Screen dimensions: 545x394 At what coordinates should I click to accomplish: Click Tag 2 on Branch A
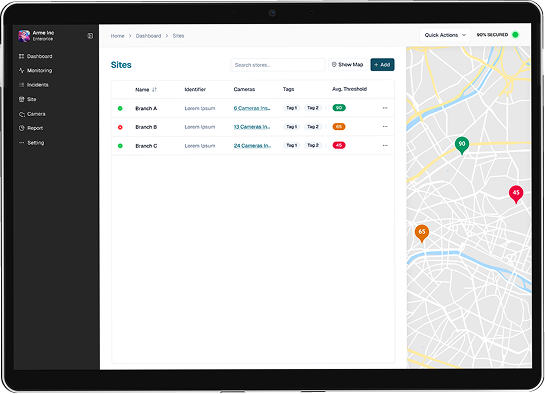313,108
